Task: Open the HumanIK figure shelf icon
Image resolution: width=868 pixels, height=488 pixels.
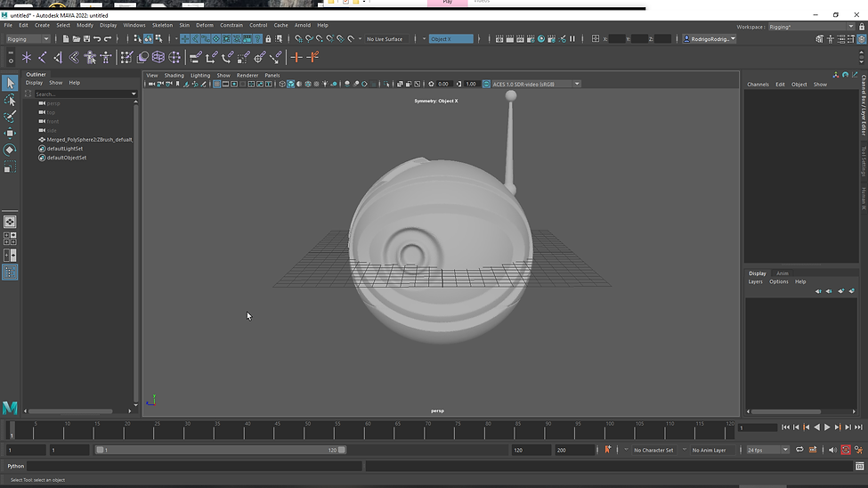Action: 106,57
